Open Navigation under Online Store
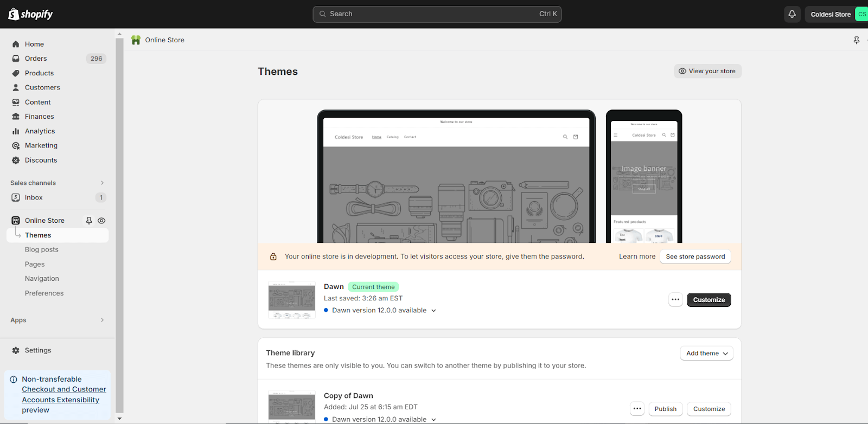This screenshot has height=424, width=868. (x=42, y=279)
